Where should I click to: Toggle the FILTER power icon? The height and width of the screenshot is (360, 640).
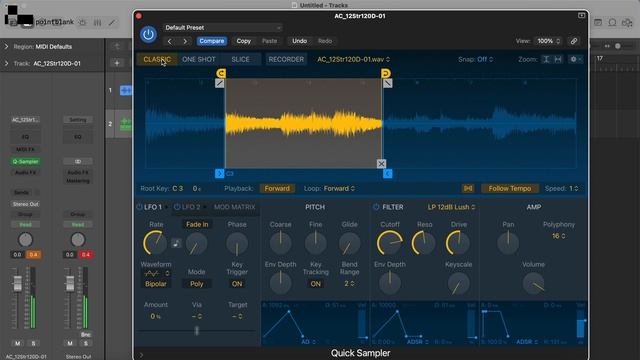pyautogui.click(x=376, y=207)
